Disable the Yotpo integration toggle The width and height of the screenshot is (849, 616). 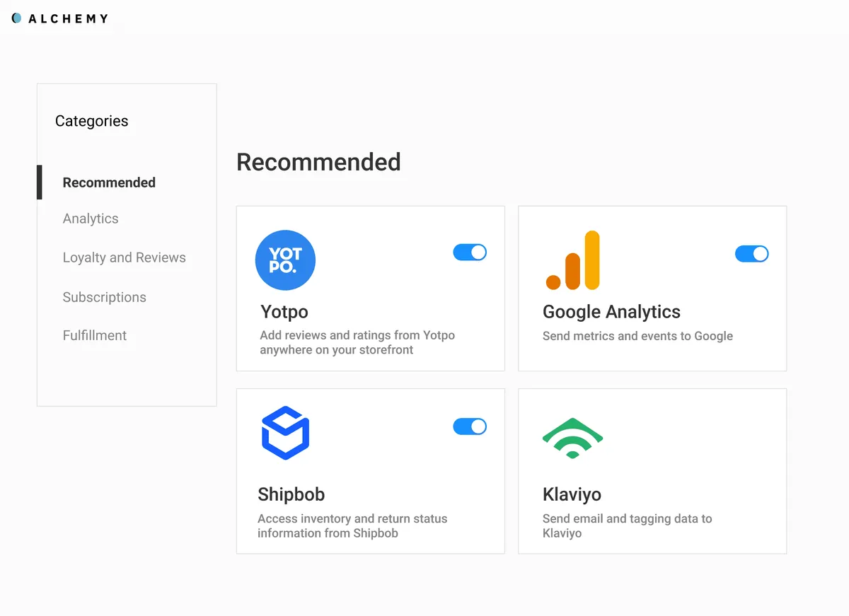pyautogui.click(x=470, y=252)
